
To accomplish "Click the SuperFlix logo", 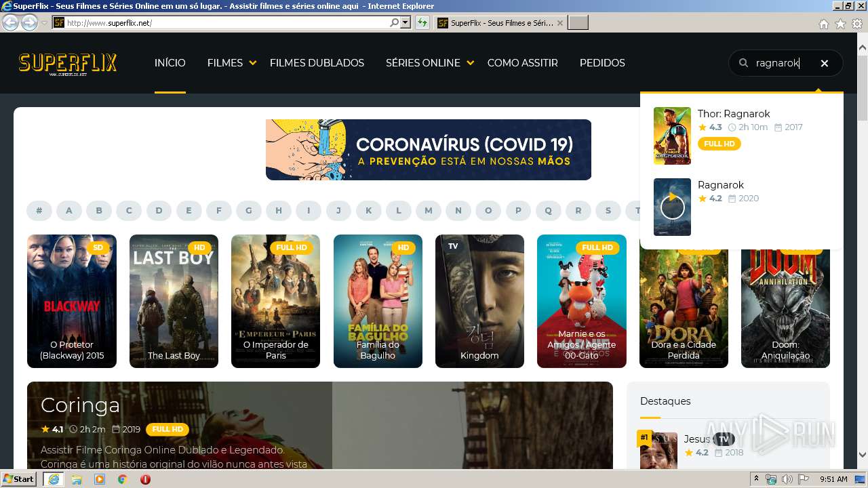I will (x=68, y=64).
